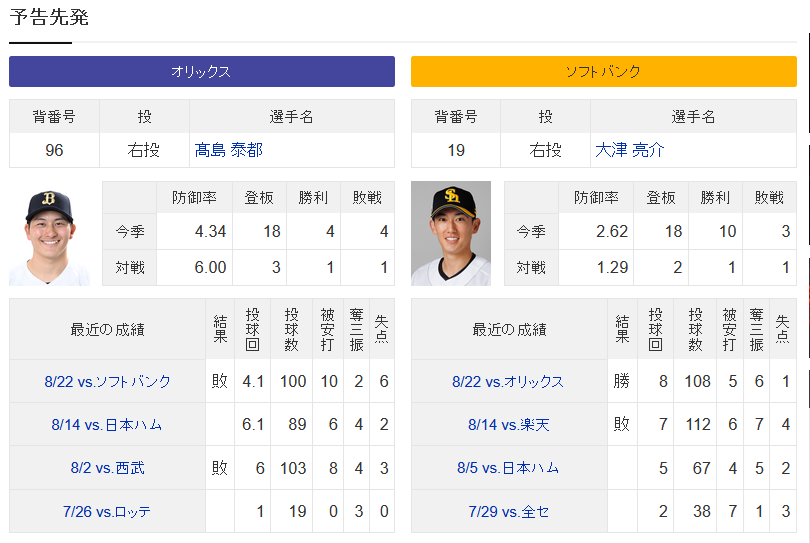This screenshot has width=810, height=543.
Task: Open the 8/2 vs.西武 game link
Action: pos(107,468)
